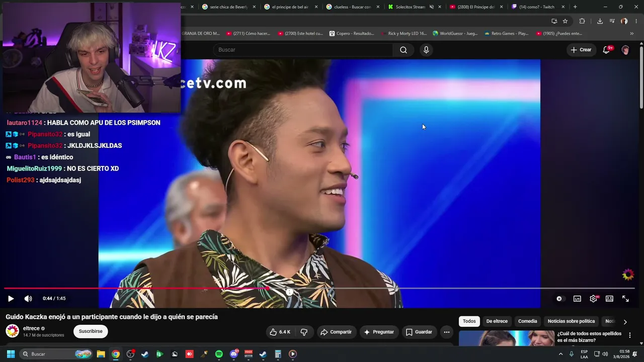The height and width of the screenshot is (362, 644).
Task: Toggle the autoplay switch in the player
Action: [559, 299]
